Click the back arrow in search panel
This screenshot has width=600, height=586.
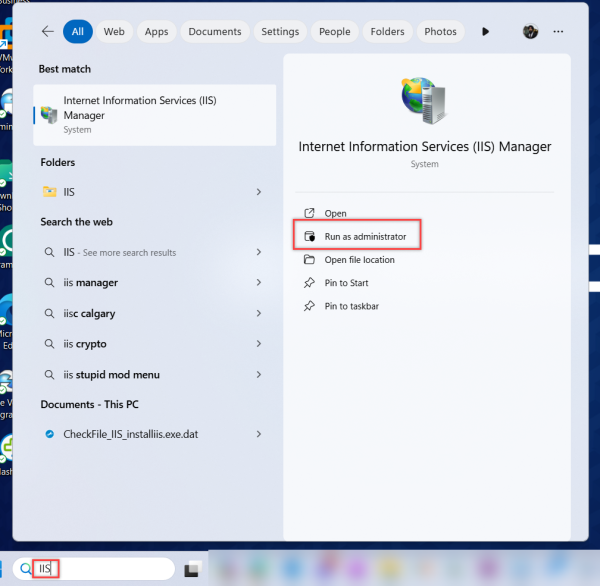point(47,32)
